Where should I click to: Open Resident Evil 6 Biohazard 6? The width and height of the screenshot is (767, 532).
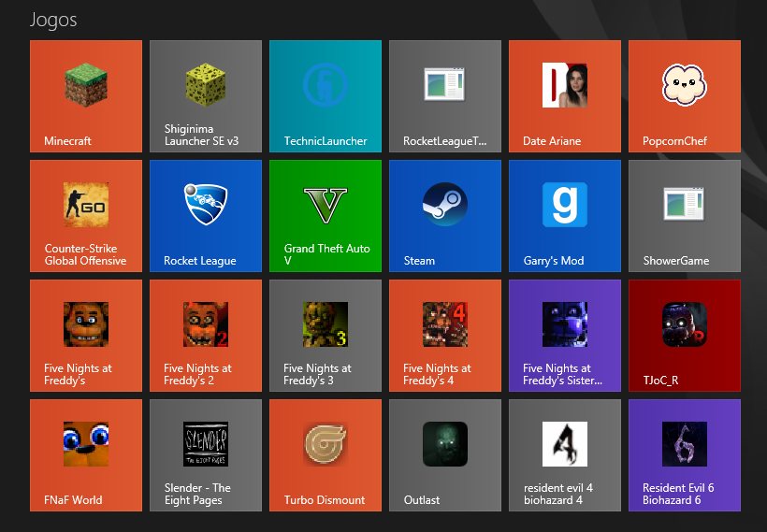[685, 455]
